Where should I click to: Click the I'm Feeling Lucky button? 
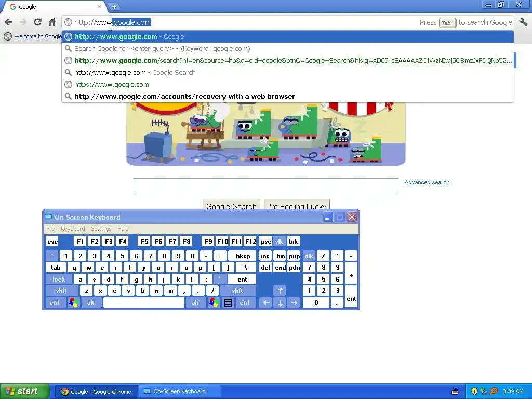coord(297,205)
